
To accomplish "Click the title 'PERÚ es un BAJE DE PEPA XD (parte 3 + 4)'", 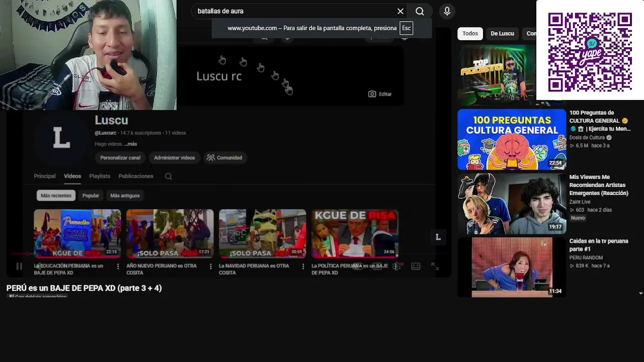I will click(84, 288).
